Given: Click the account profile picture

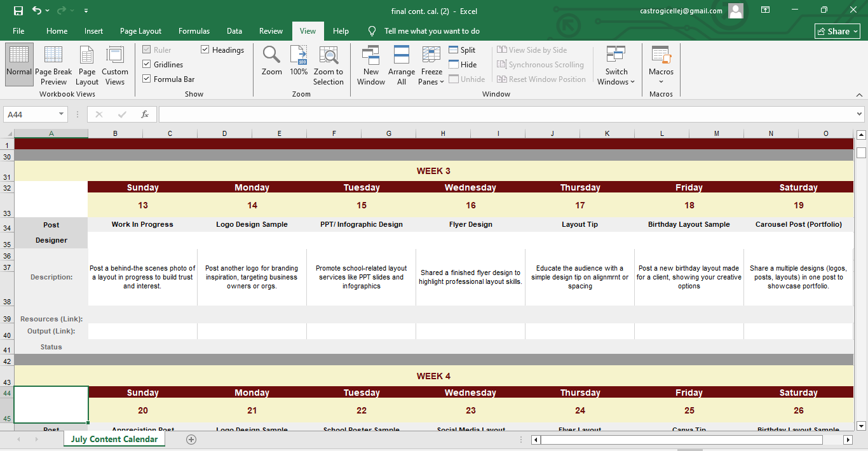Looking at the screenshot, I should click(736, 11).
